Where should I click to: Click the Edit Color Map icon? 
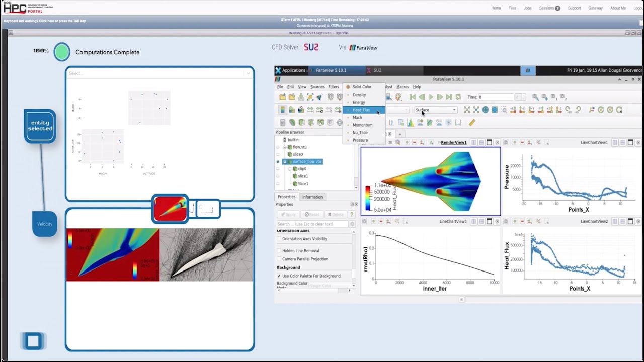coord(291,110)
